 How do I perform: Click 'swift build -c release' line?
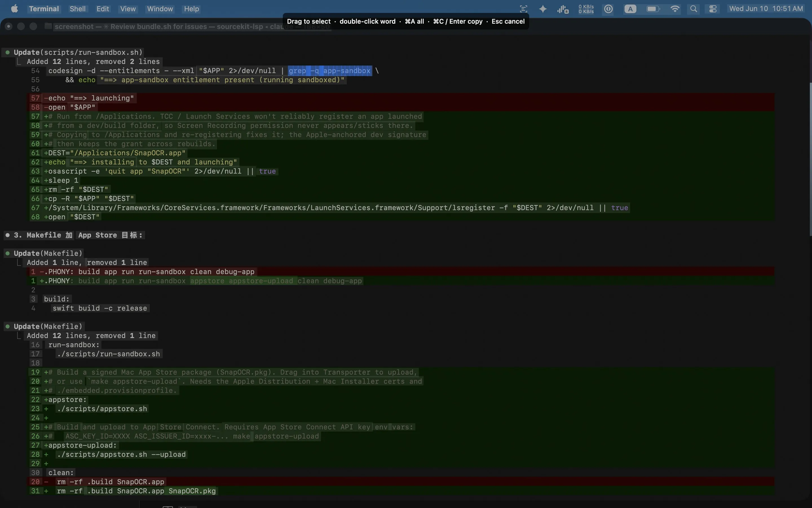(x=100, y=308)
